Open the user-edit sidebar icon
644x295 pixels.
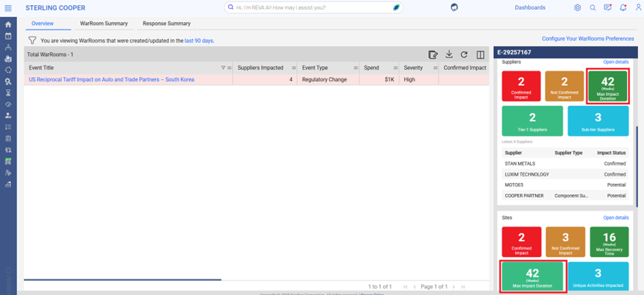point(8,173)
